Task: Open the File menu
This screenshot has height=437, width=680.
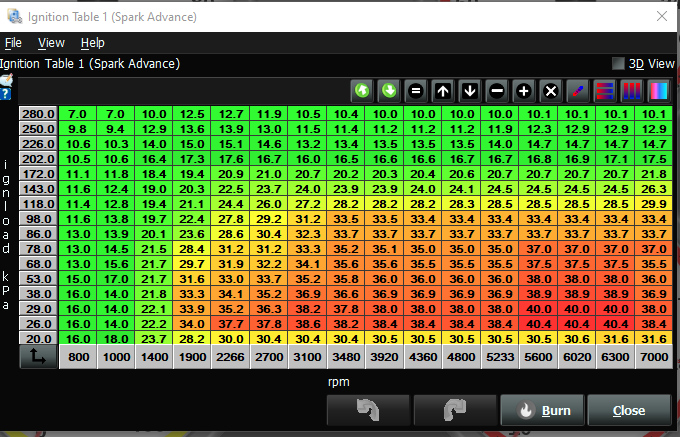Action: coord(13,43)
